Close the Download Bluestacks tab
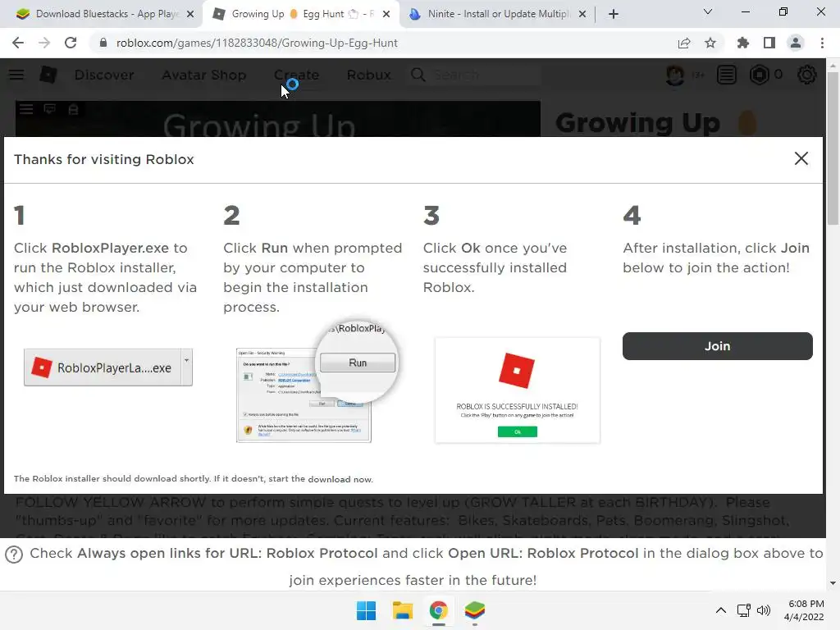Viewport: 840px width, 630px height. pyautogui.click(x=190, y=15)
